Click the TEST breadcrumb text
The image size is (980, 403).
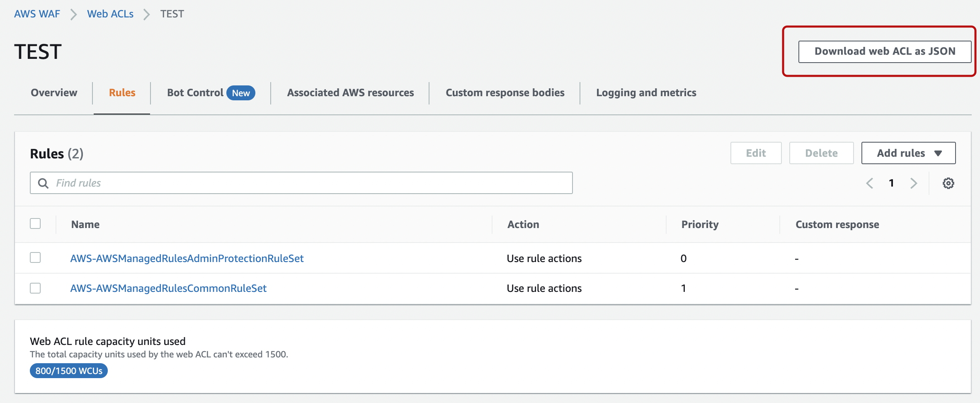click(x=172, y=14)
